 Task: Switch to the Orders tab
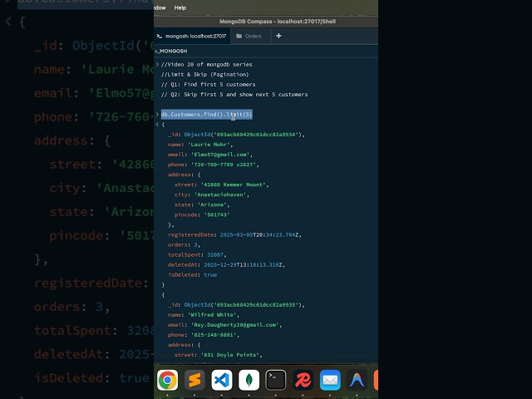(250, 36)
